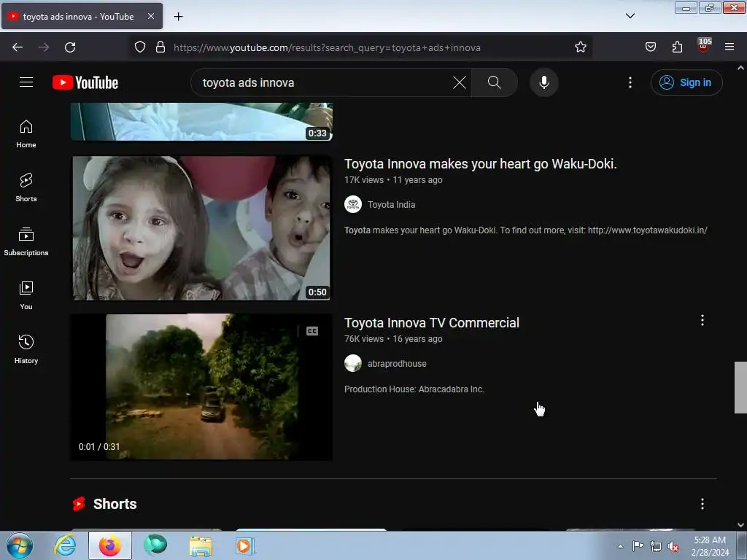Open the media player taskbar icon

coord(245,545)
